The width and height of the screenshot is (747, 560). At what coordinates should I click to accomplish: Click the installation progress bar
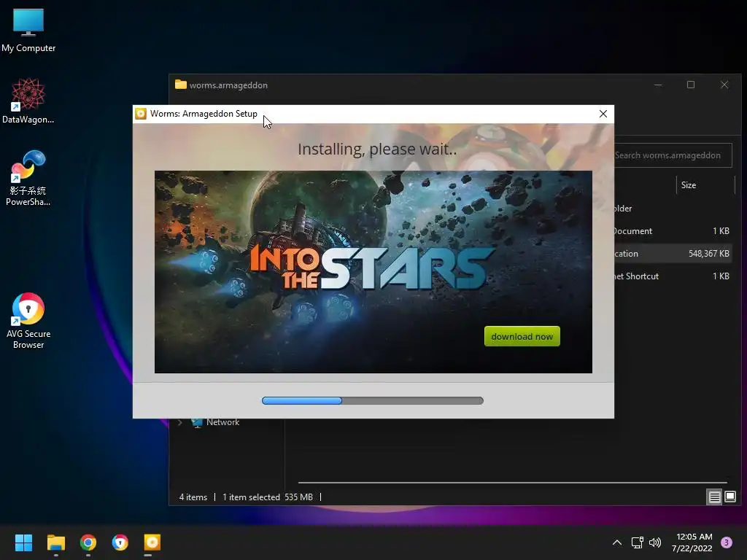(373, 400)
